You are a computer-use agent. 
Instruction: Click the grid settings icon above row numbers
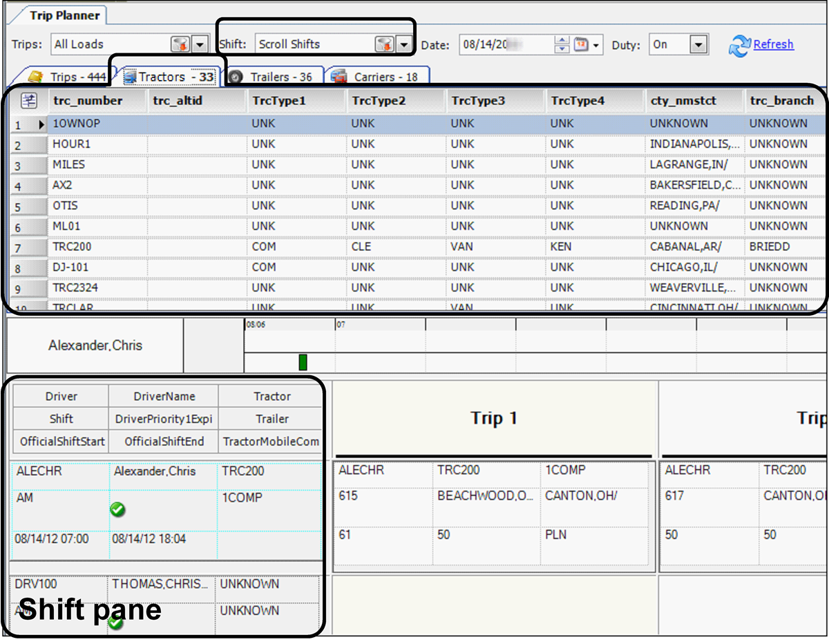tap(29, 101)
